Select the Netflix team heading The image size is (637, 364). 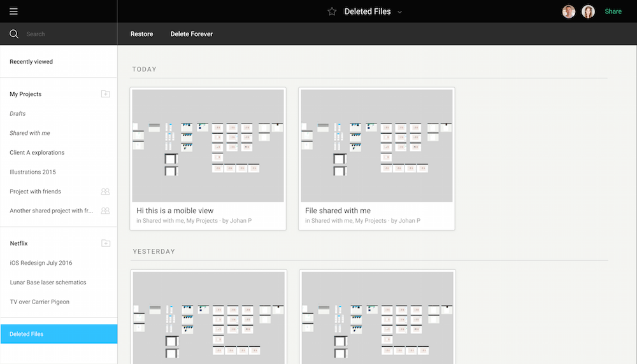(18, 244)
